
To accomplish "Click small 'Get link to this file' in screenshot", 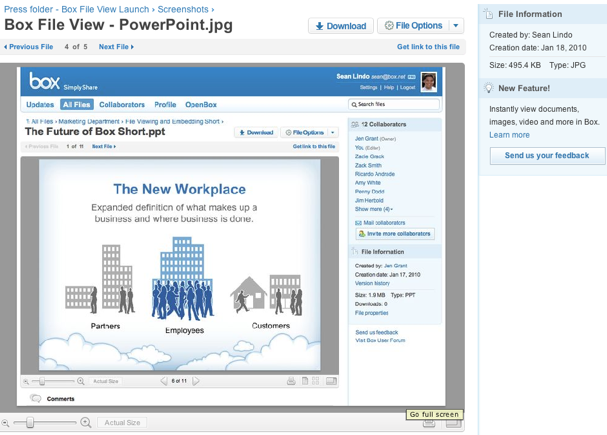I will pos(314,146).
